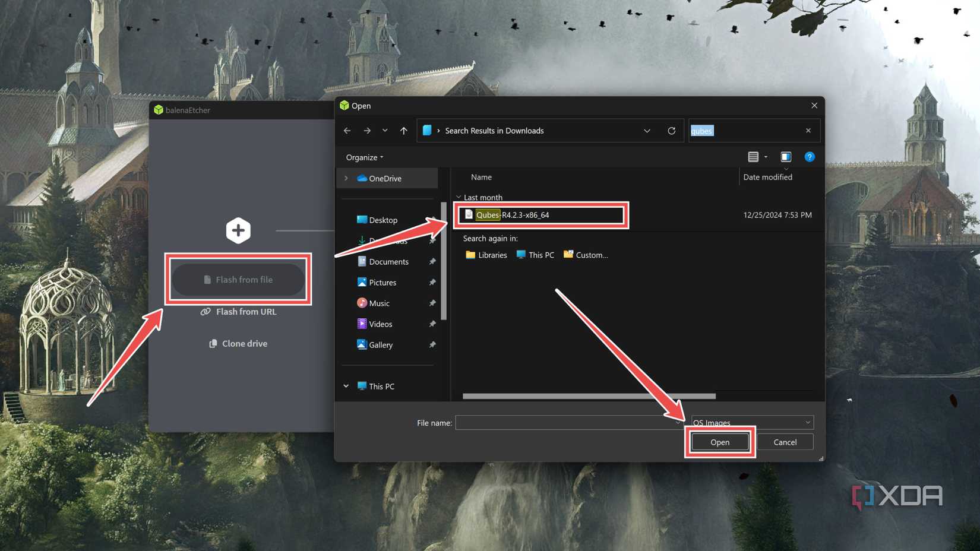The width and height of the screenshot is (980, 551).
Task: Open Music in sidebar
Action: click(379, 303)
